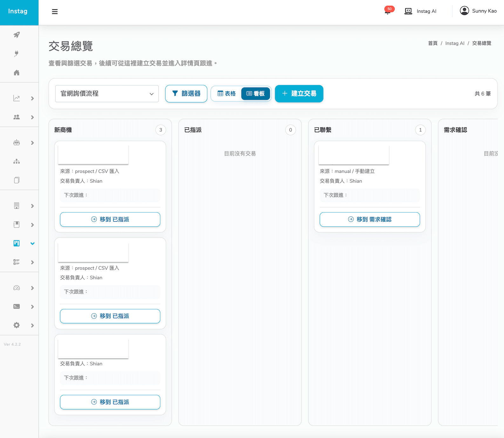Switch to the 看板 kanban view

255,93
